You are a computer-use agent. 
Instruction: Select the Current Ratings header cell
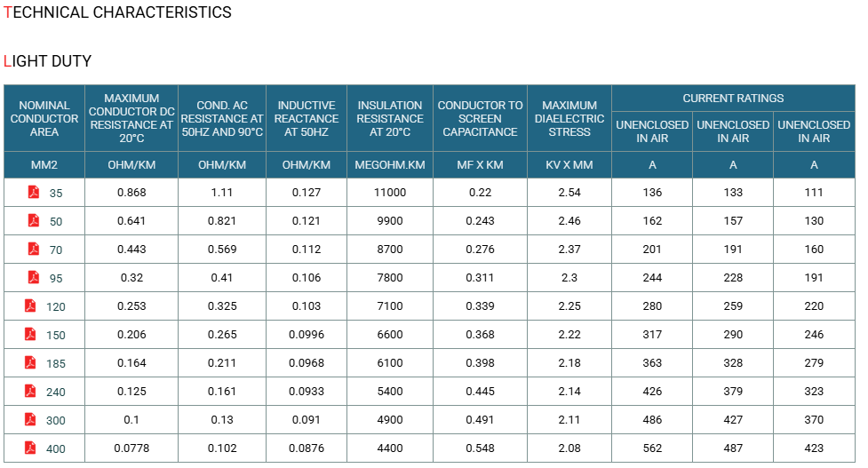point(733,98)
